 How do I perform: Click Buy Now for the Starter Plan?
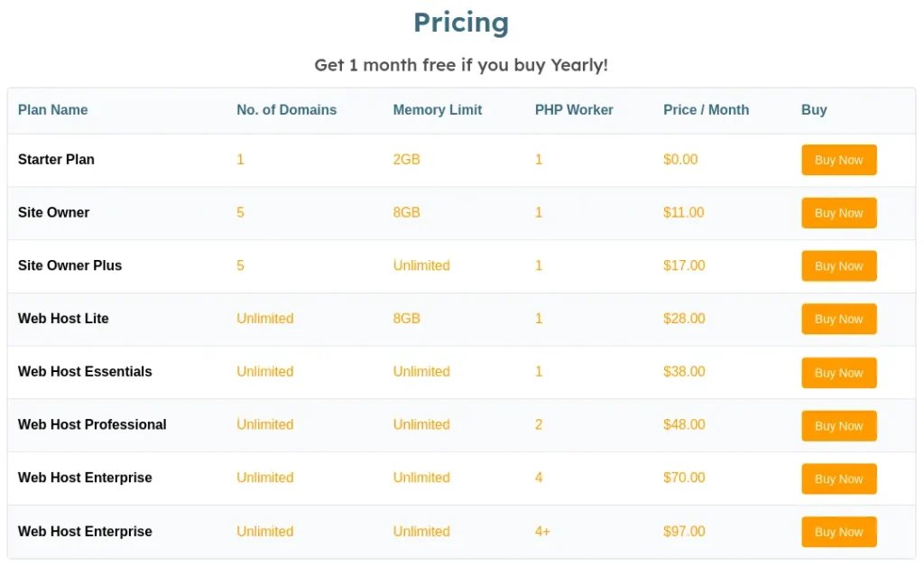tap(838, 160)
